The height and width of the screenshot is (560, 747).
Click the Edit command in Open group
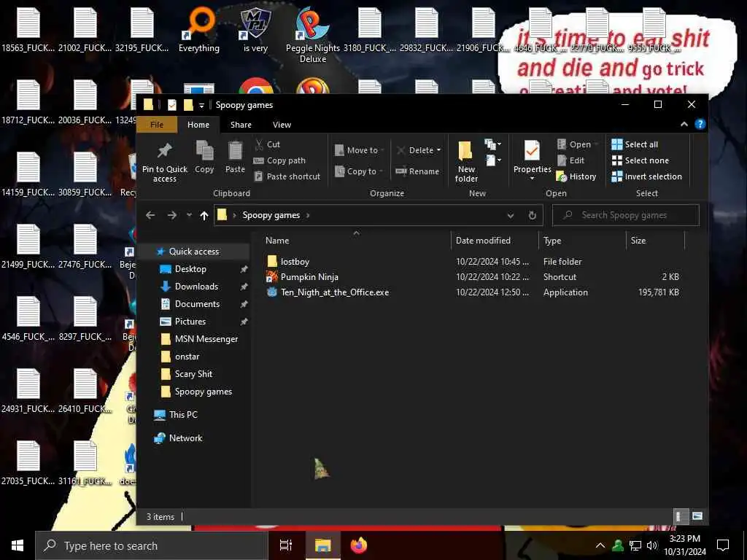[x=570, y=160]
